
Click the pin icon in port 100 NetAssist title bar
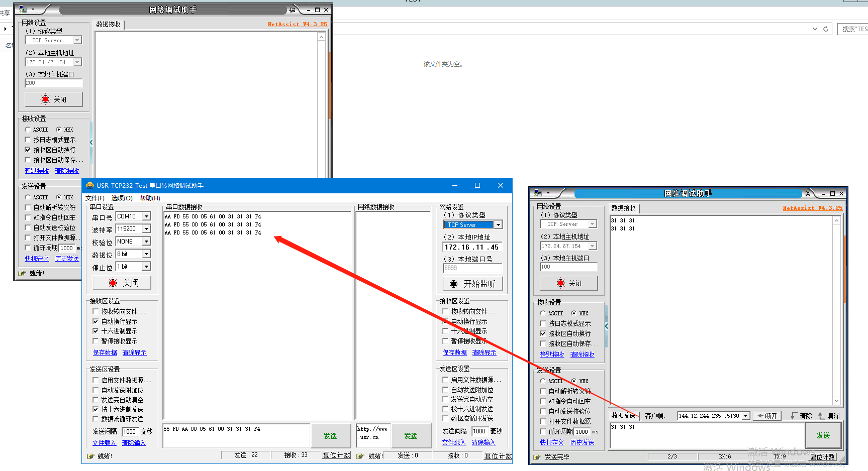[807, 193]
